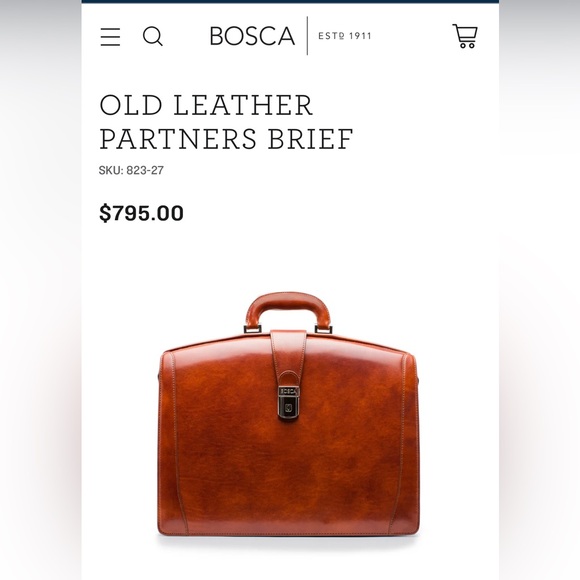Click the SKU 823-27 text
580x580 pixels.
[x=131, y=170]
